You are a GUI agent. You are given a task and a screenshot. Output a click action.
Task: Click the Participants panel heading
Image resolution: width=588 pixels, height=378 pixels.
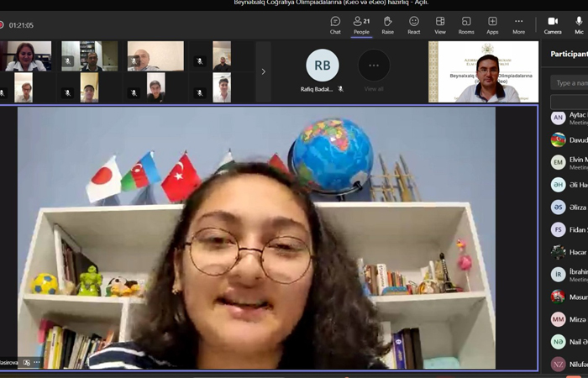point(569,54)
